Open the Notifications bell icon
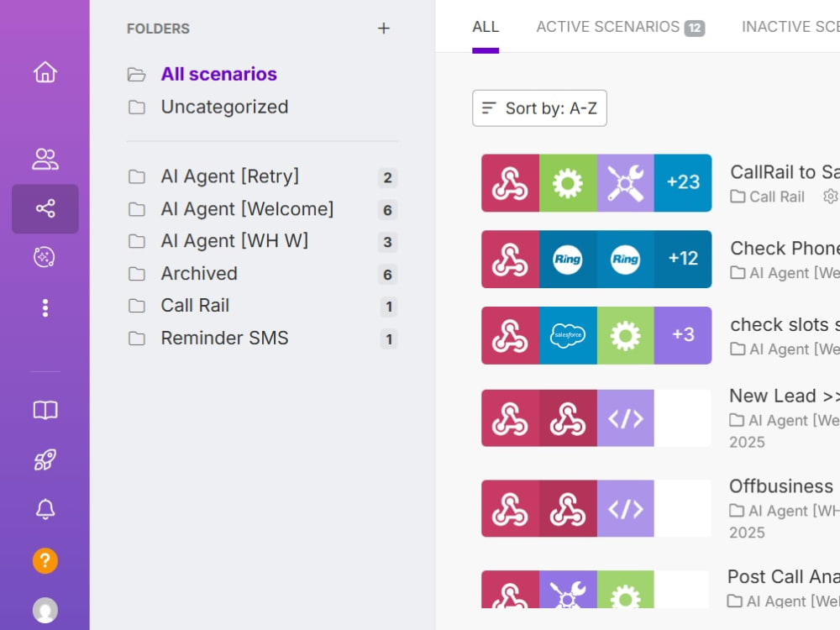The width and height of the screenshot is (840, 630). click(45, 509)
